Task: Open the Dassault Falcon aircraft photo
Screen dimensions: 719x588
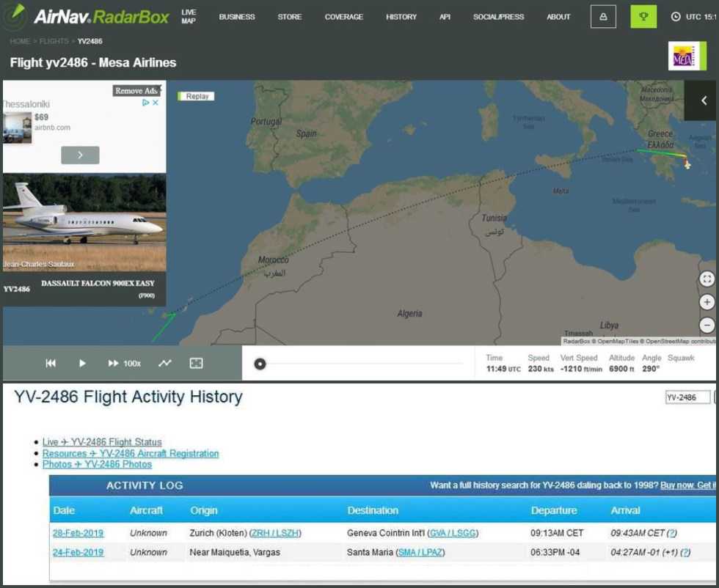Action: (x=84, y=222)
